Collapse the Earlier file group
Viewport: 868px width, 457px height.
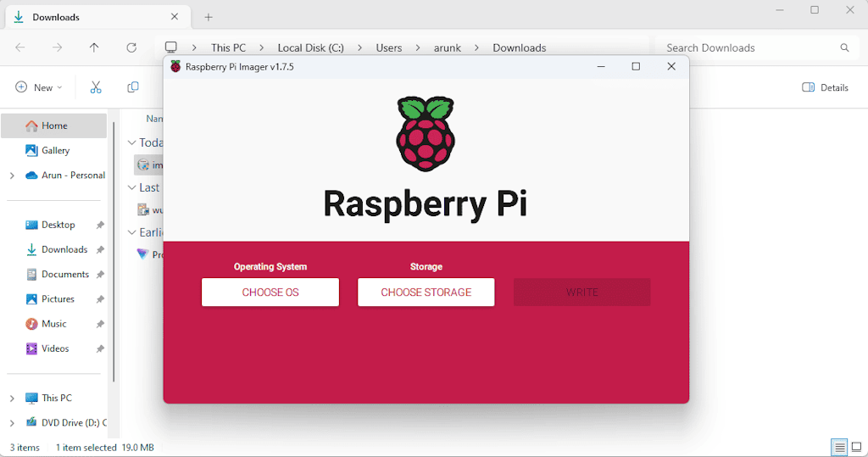tap(131, 232)
